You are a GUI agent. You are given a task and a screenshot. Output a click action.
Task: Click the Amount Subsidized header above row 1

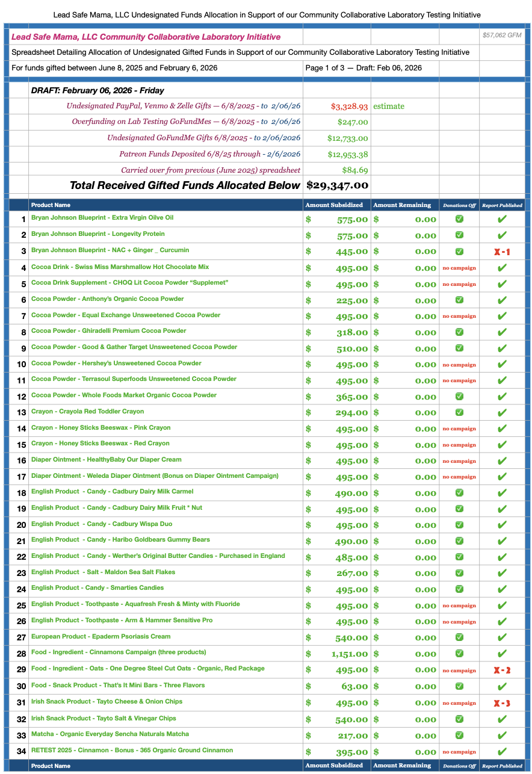tap(334, 205)
